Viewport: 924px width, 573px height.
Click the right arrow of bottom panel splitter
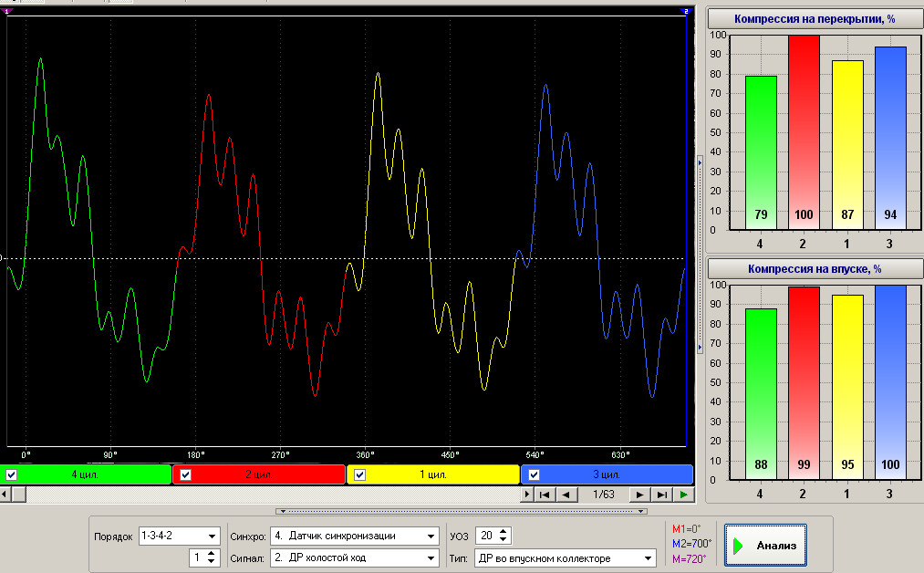point(640,511)
